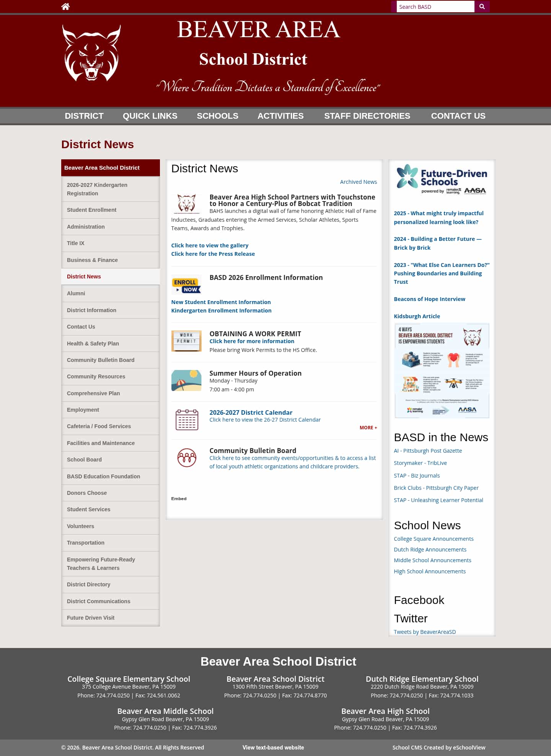
Task: Click School CMS Created by eSchoolView
Action: coord(439,748)
